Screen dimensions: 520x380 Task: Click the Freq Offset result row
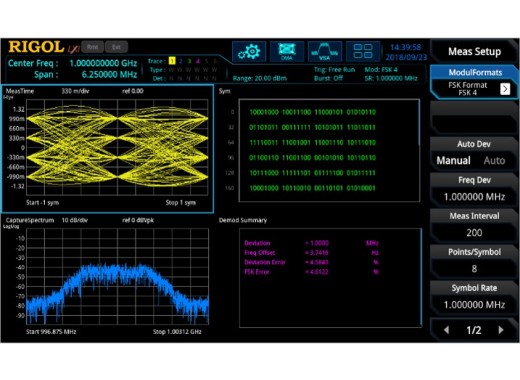pos(311,253)
